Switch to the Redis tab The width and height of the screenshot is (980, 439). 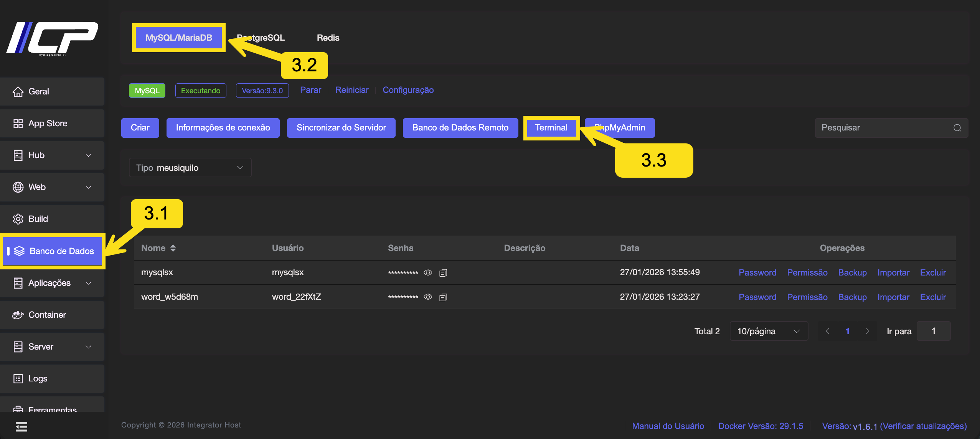(x=328, y=38)
